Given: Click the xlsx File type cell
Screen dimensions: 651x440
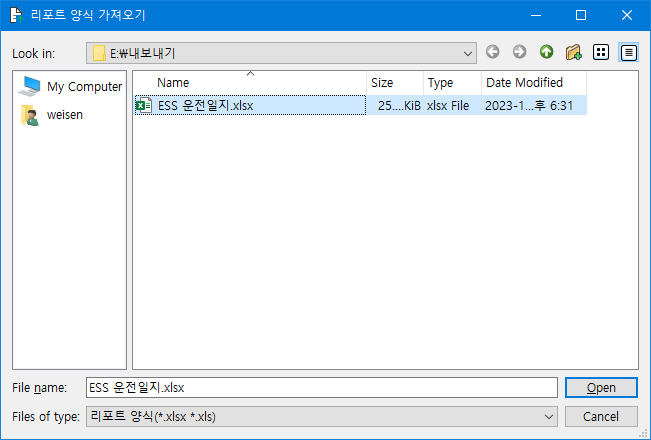Looking at the screenshot, I should (x=453, y=105).
